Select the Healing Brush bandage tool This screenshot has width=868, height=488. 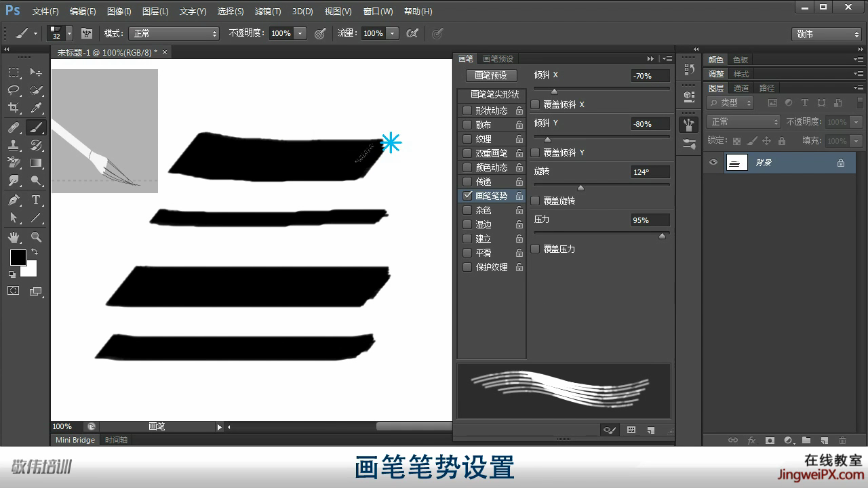click(x=14, y=127)
